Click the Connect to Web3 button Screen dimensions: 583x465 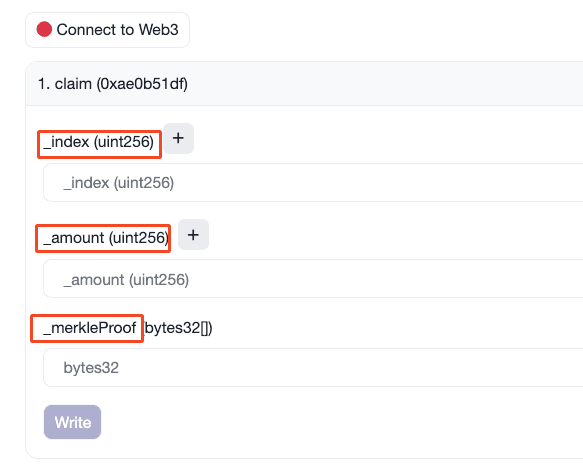click(107, 30)
